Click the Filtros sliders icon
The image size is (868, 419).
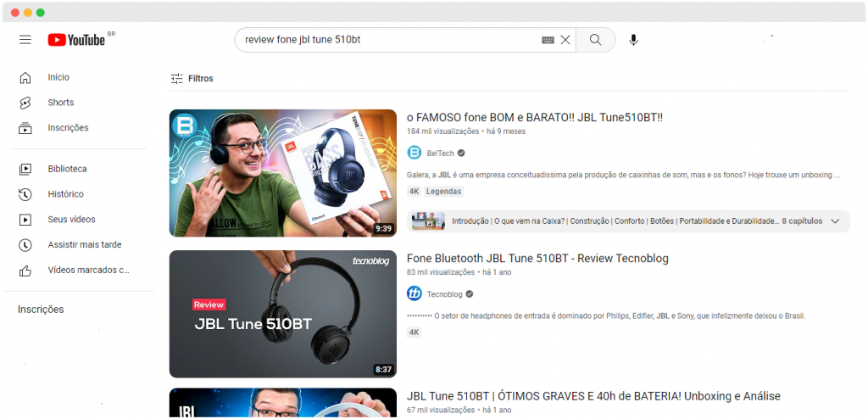pos(176,79)
